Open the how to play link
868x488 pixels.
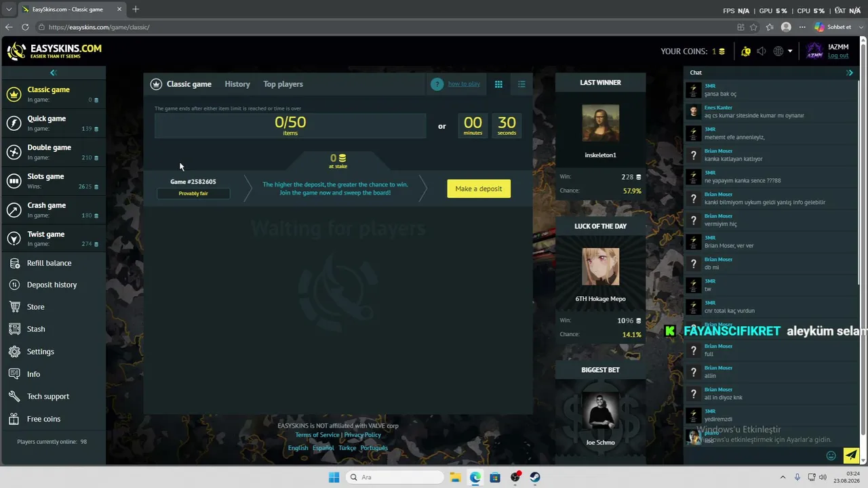point(464,84)
